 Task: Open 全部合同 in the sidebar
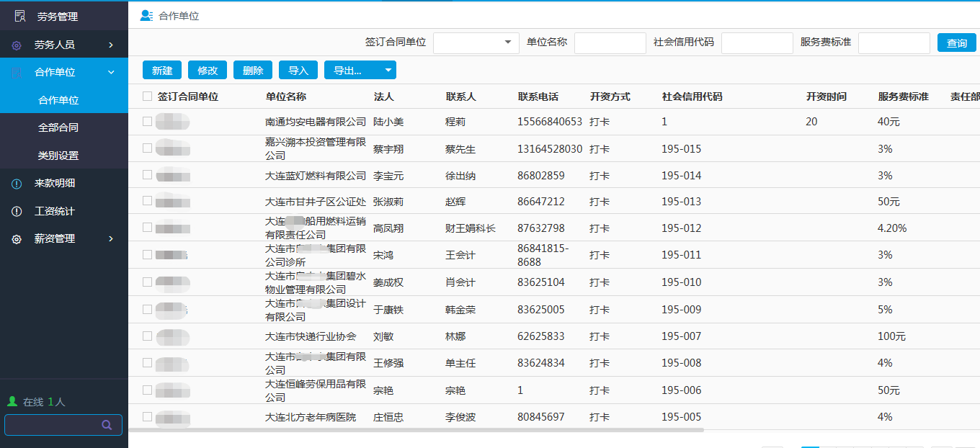coord(58,127)
